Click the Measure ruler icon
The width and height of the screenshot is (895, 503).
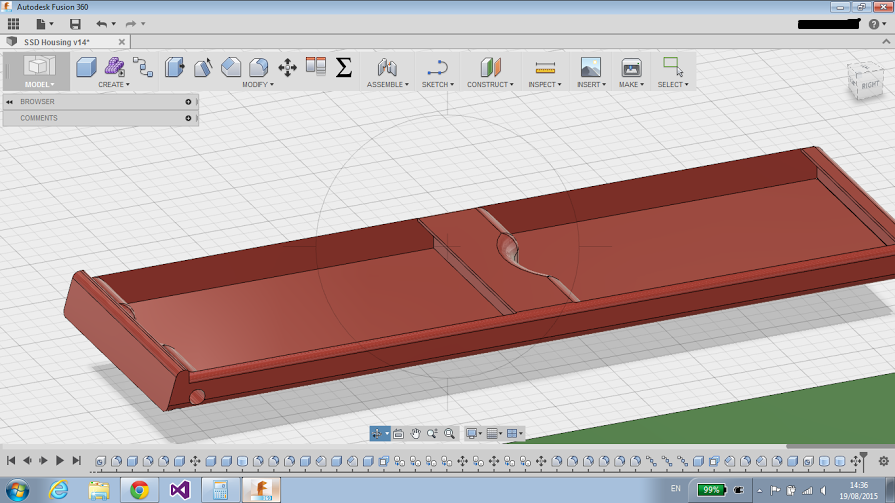545,68
